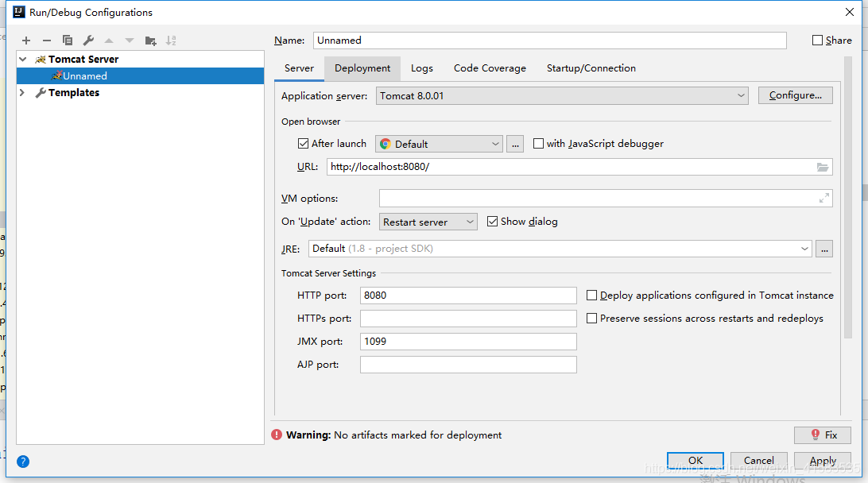This screenshot has height=483, width=868.
Task: Switch to the Deployment tab
Action: (x=362, y=68)
